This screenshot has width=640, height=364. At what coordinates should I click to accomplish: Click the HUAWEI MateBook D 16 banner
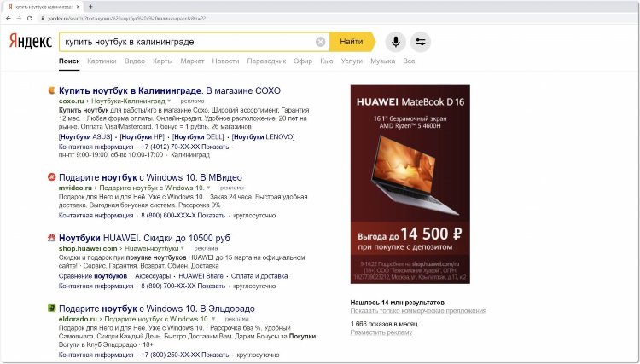410,184
